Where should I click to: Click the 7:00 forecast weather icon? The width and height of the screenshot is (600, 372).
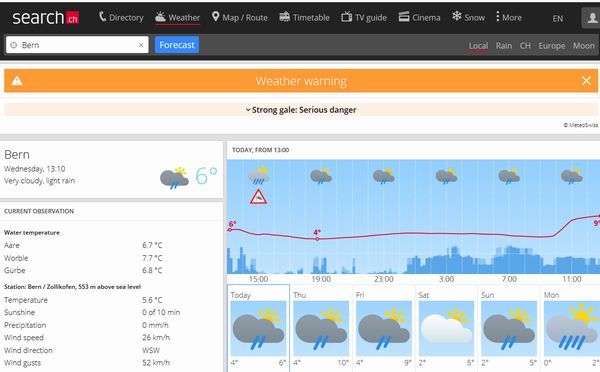pos(509,176)
